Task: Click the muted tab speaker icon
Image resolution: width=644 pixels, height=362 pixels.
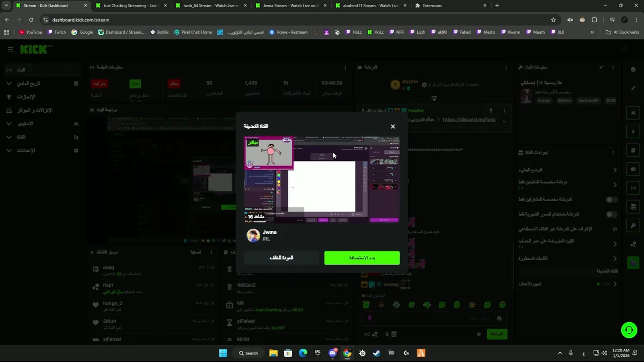Action: click(570, 20)
